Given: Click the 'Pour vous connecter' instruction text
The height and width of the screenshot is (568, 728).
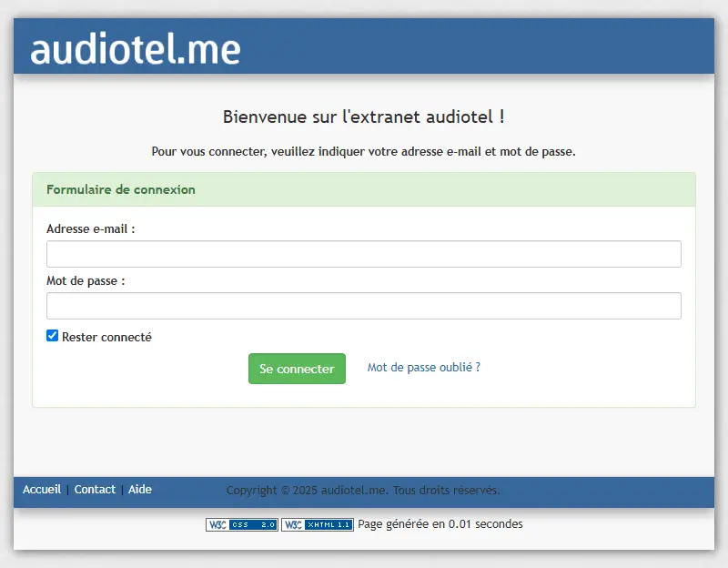Looking at the screenshot, I should (363, 151).
